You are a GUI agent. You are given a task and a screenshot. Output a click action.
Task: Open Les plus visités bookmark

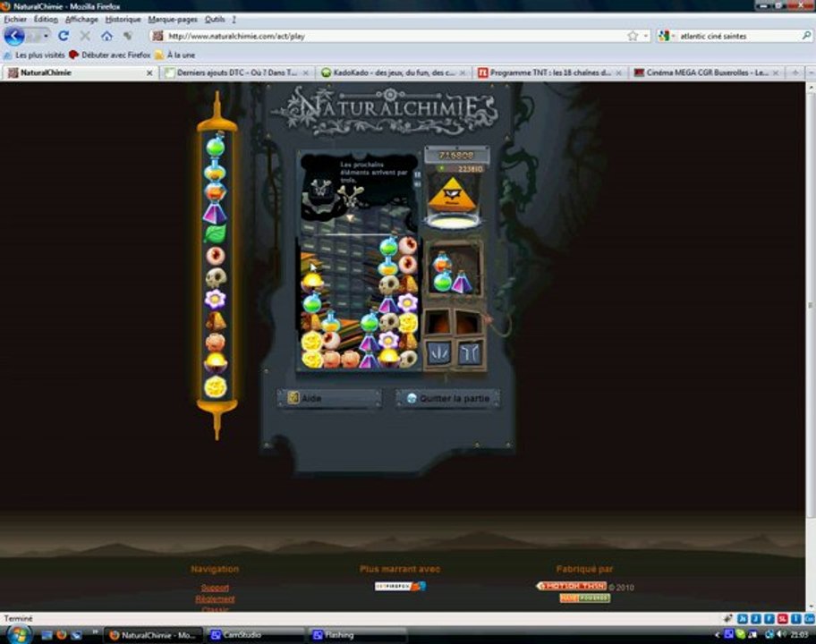coord(34,55)
